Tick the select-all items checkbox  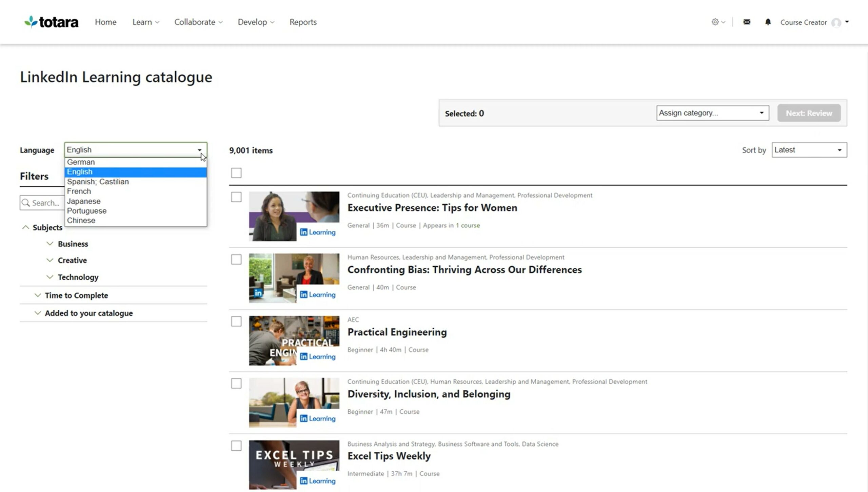pos(236,173)
